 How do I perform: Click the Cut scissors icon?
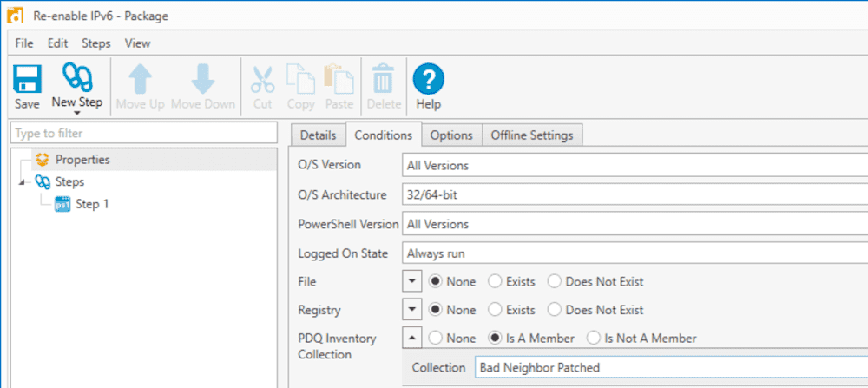point(262,79)
